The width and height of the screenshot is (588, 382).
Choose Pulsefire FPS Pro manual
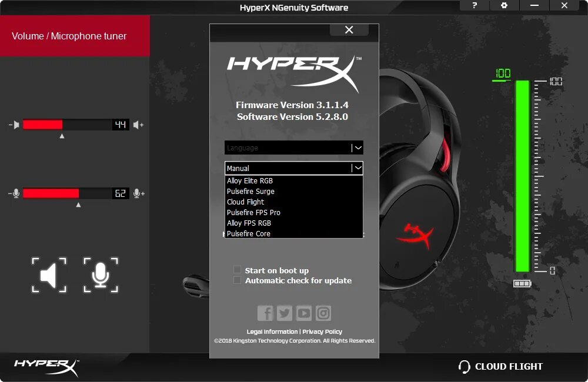(x=293, y=212)
